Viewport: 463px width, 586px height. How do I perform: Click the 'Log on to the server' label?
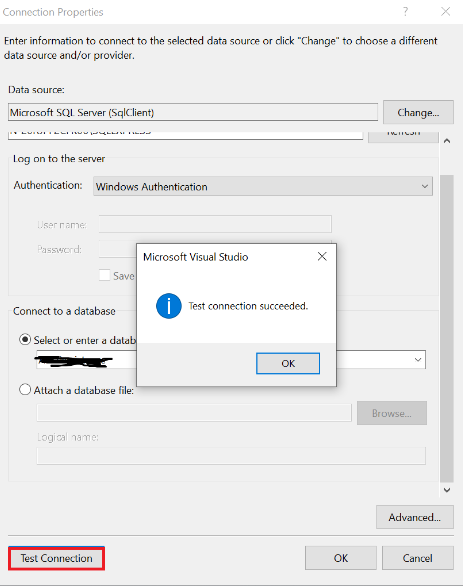point(59,159)
